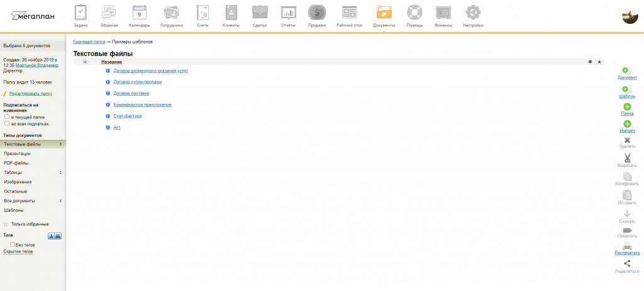Image resolution: width=644 pixels, height=291 pixels.
Task: Tick the 'Без тегов' checkbox
Action: [x=13, y=244]
